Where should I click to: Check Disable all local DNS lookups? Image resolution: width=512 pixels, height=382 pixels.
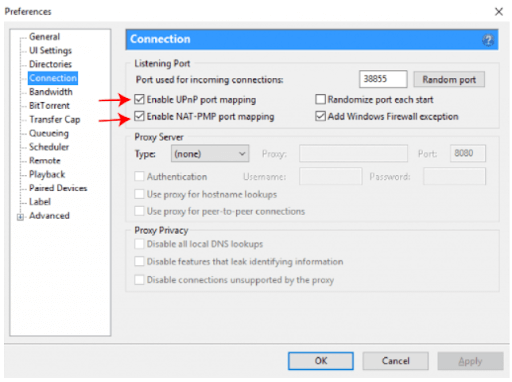click(x=139, y=244)
